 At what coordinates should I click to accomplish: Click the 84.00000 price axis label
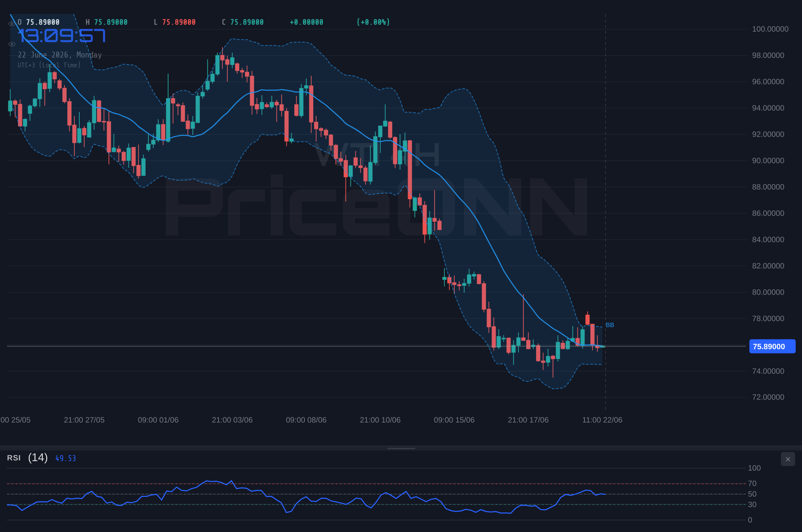coord(768,240)
